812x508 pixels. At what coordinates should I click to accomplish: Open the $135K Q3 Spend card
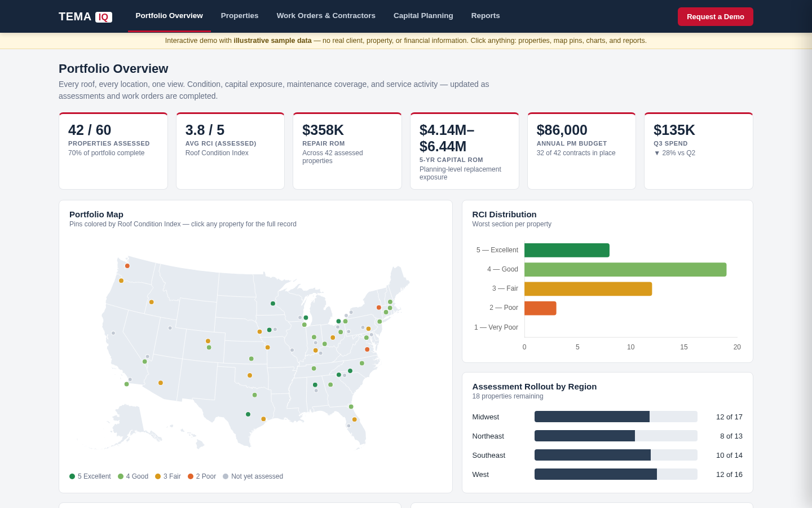point(699,151)
